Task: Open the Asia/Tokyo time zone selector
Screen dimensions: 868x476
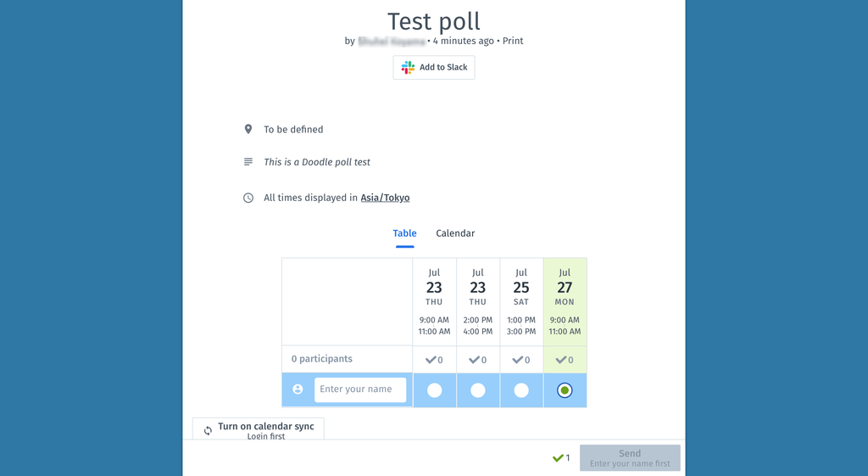Action: click(x=386, y=198)
